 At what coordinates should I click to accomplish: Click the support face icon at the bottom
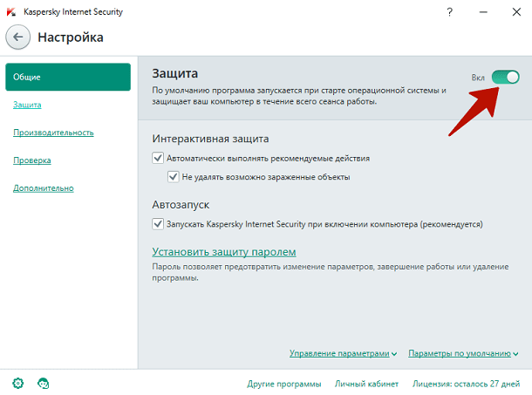click(43, 383)
